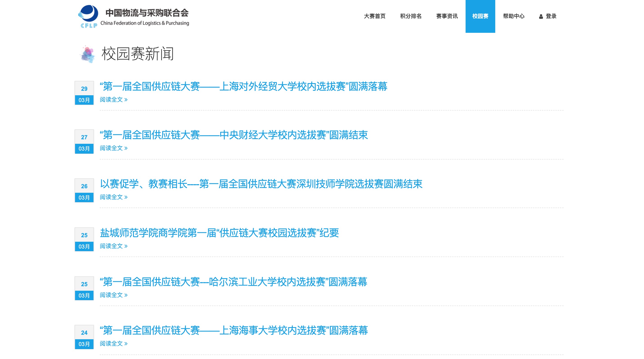644x359 pixels.
Task: Open 帮助中心 from the nav bar
Action: pyautogui.click(x=513, y=16)
